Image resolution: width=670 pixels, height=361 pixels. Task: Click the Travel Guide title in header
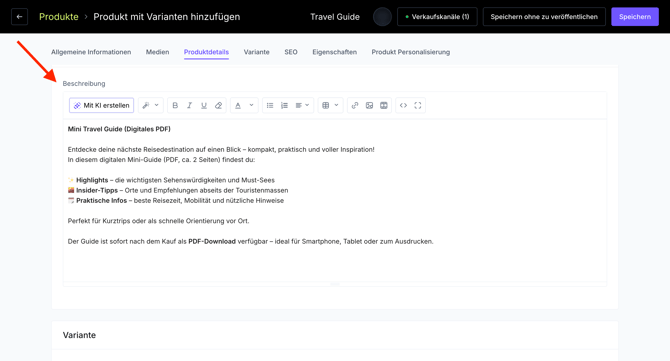pos(335,17)
